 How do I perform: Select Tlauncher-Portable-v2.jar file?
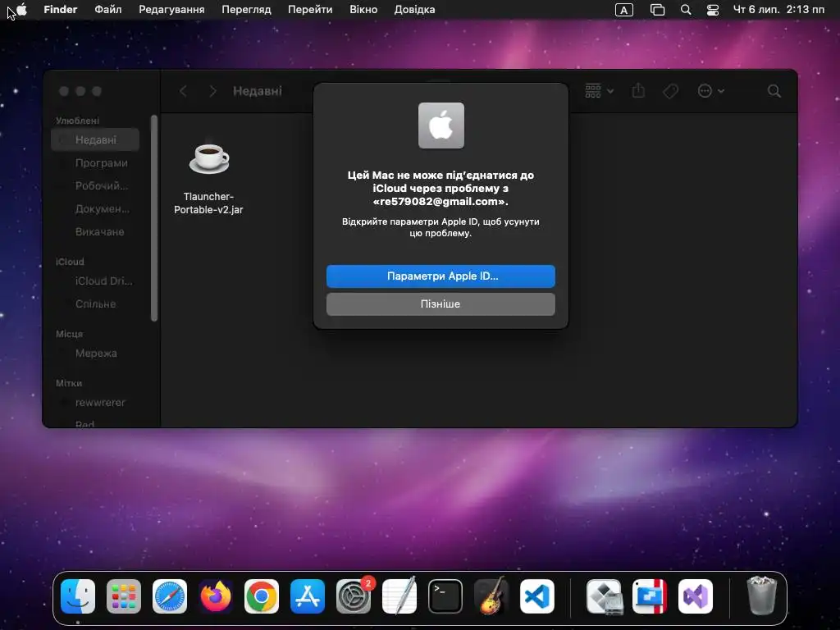pyautogui.click(x=208, y=177)
